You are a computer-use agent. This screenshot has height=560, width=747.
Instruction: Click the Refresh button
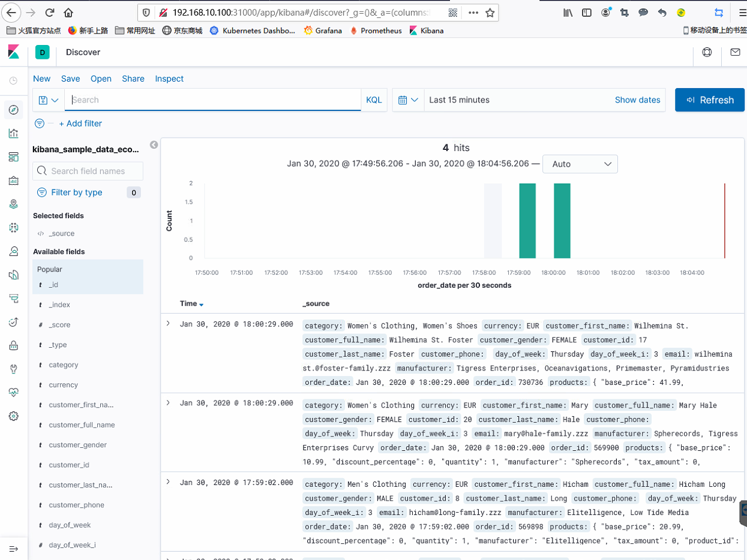click(x=709, y=100)
